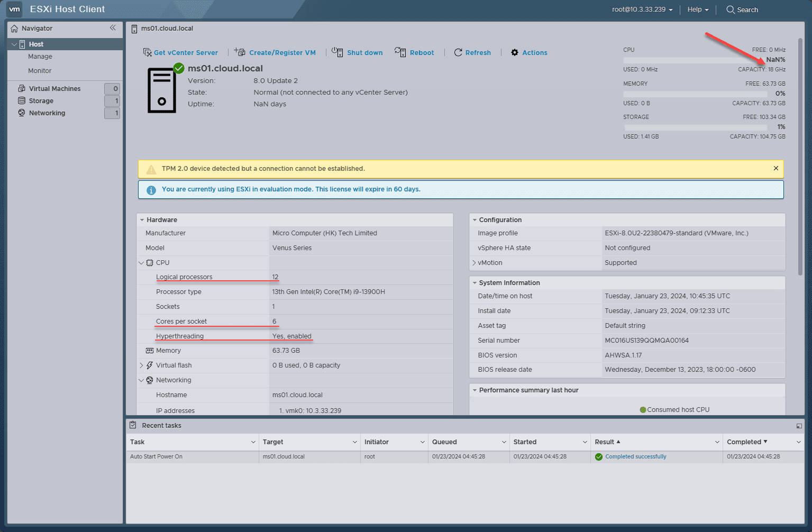The image size is (812, 532).
Task: Click the Host server icon in Navigator
Action: [22, 44]
